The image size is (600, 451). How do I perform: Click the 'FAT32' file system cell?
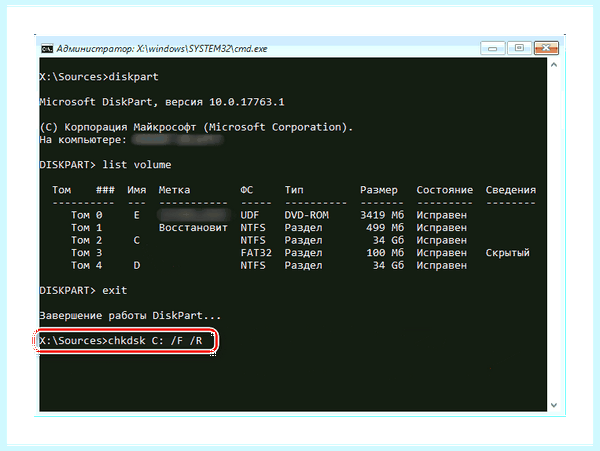click(256, 253)
